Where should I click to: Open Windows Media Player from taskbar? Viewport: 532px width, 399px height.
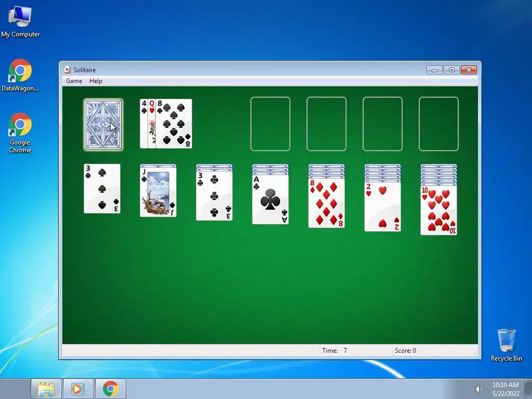point(78,389)
